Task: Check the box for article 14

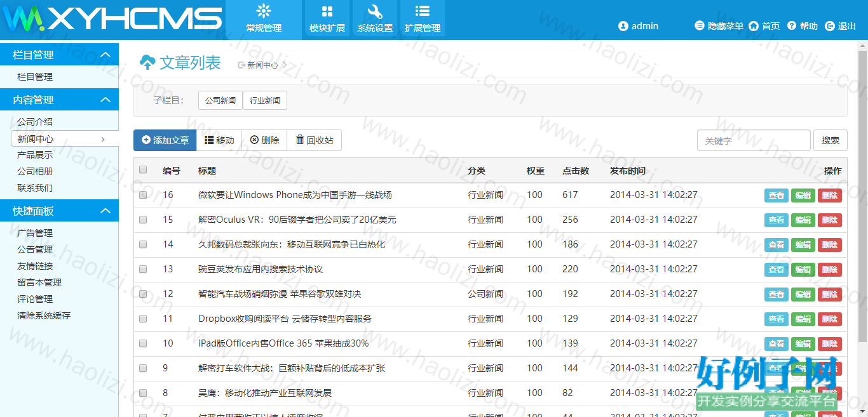Action: [x=143, y=244]
